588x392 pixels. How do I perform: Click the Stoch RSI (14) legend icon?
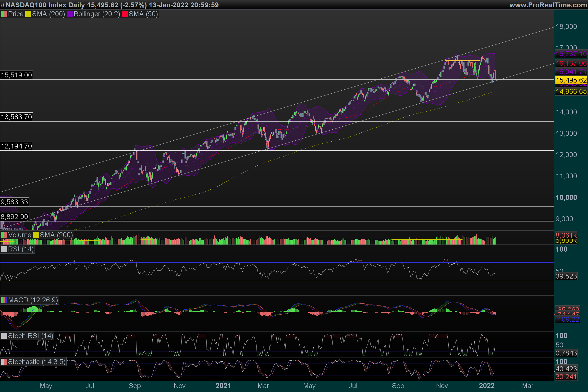coord(4,336)
